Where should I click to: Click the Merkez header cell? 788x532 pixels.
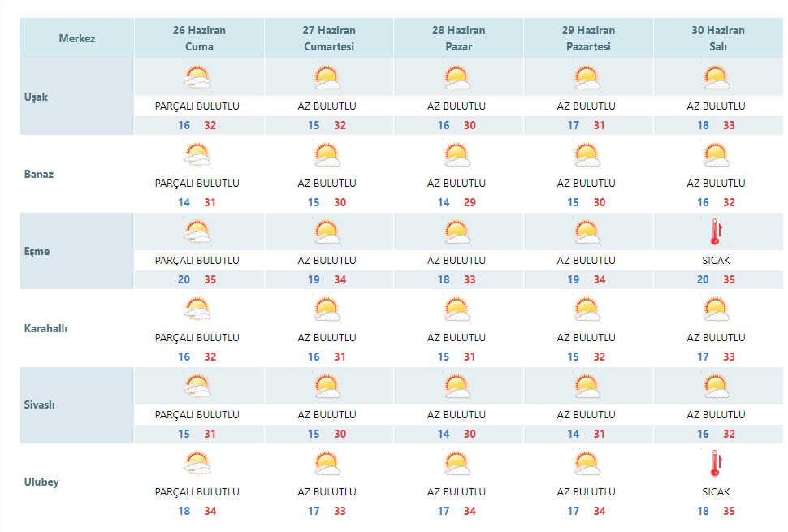coord(77,38)
